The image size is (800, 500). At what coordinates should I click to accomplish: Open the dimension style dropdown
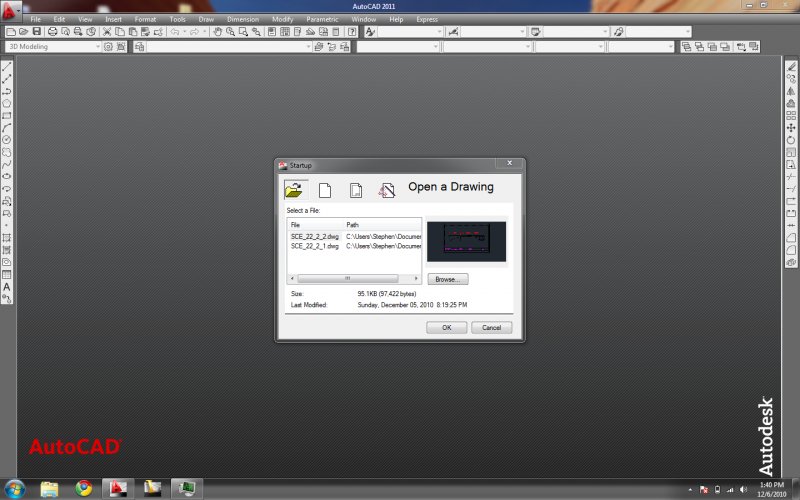pos(493,32)
